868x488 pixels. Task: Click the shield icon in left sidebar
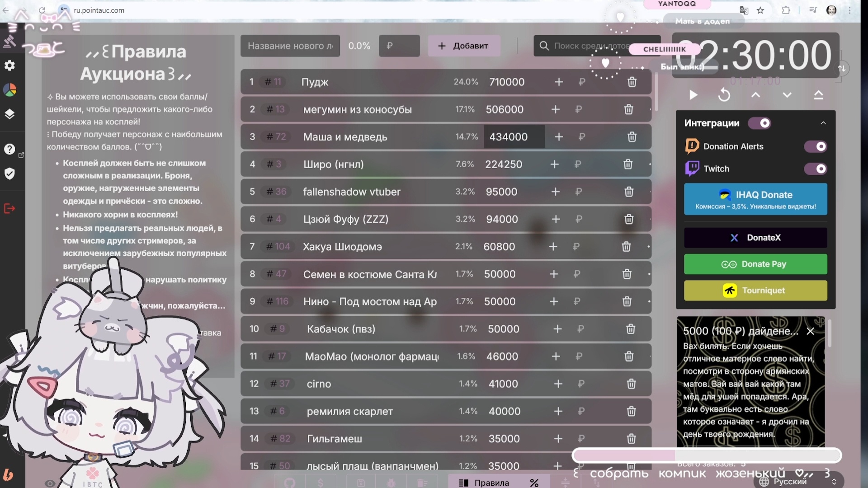pyautogui.click(x=9, y=174)
